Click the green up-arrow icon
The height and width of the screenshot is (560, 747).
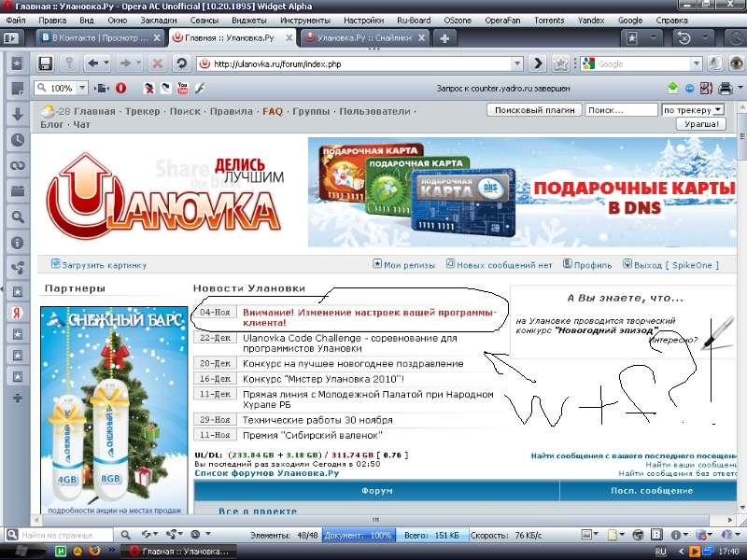672,88
